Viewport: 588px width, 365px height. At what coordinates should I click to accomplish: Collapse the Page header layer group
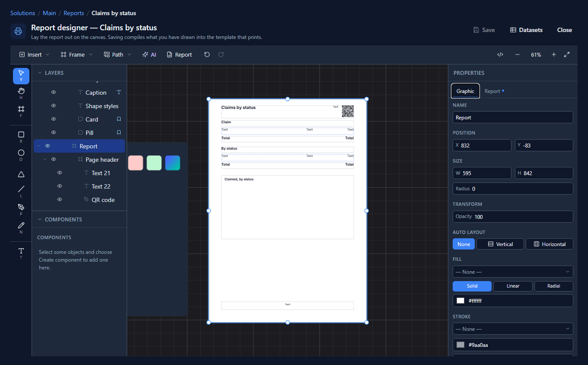coord(45,160)
